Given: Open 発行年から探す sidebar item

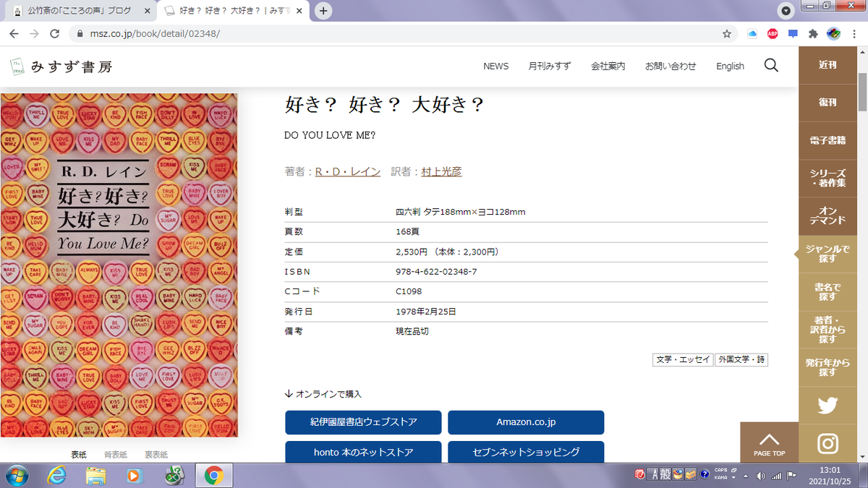Looking at the screenshot, I should pyautogui.click(x=827, y=367).
